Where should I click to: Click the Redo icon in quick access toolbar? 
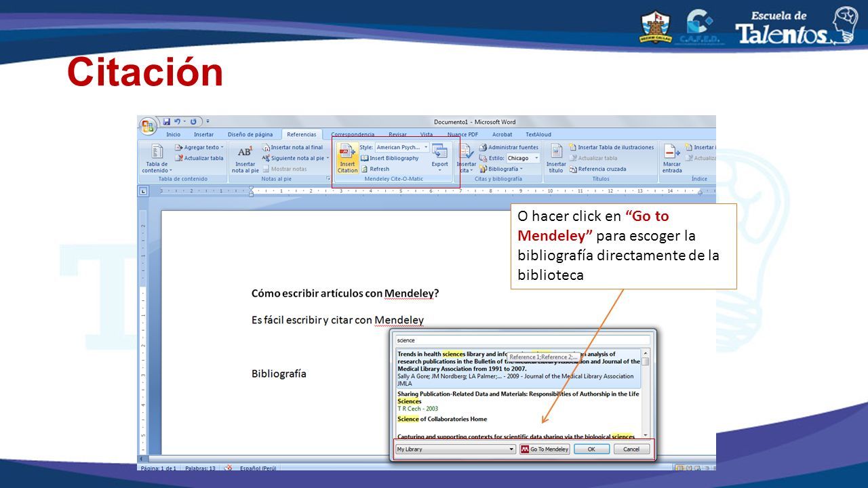pyautogui.click(x=193, y=122)
